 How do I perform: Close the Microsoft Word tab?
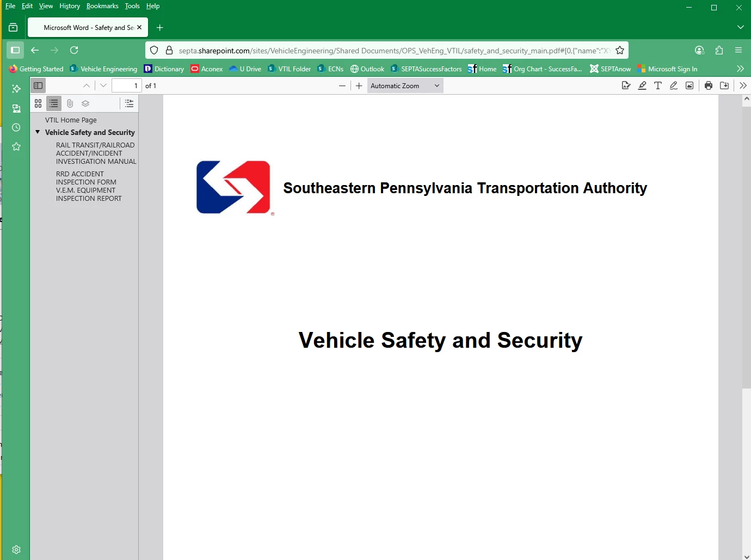pos(139,27)
